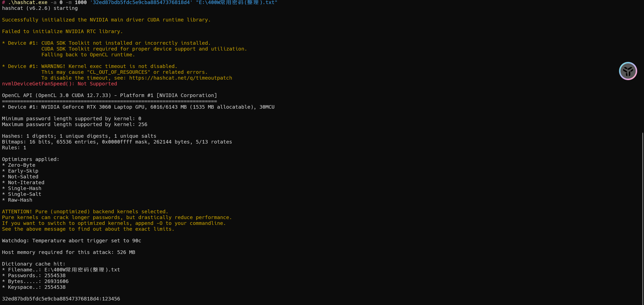Click the 'append -O to your commandline' line
This screenshot has width=644, height=305.
click(114, 223)
